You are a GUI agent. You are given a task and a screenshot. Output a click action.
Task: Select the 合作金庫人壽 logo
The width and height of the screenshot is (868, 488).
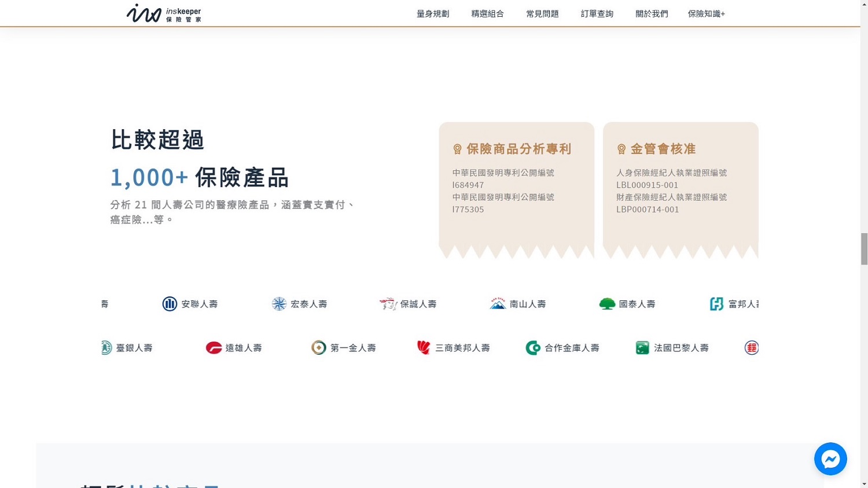tap(533, 348)
